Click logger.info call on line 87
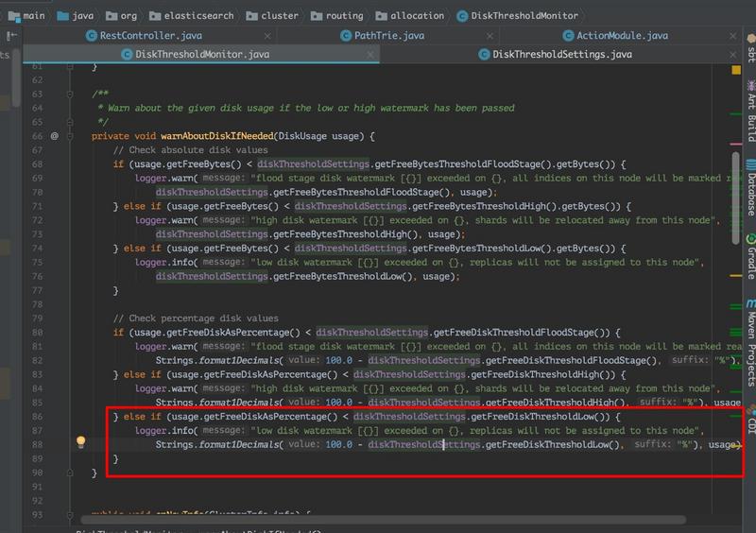This screenshot has width=756, height=533. click(x=166, y=430)
